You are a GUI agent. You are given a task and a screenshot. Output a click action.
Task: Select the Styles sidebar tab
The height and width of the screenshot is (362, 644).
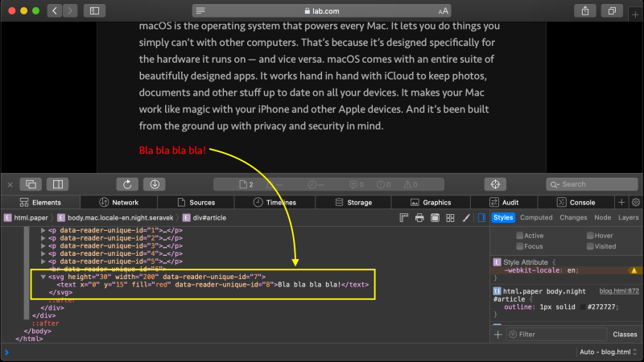pos(503,217)
